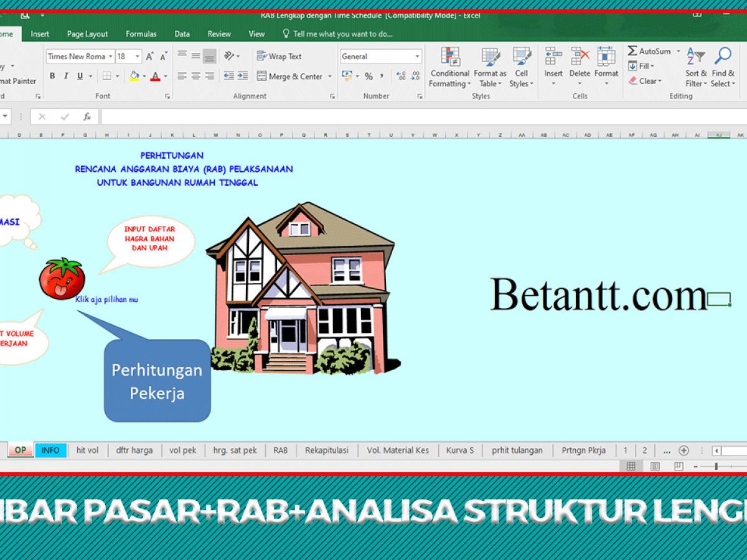Apply the yellow fill color bucket
The width and height of the screenshot is (747, 560).
134,77
